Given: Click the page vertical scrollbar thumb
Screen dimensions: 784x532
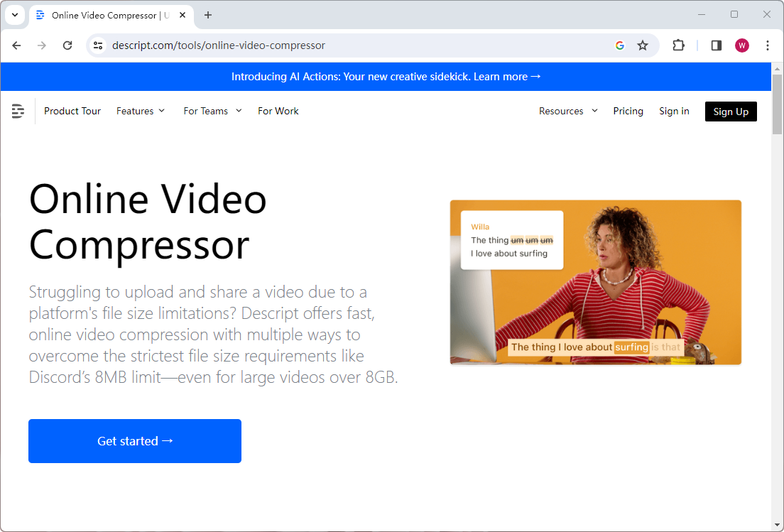Looking at the screenshot, I should coord(777,104).
